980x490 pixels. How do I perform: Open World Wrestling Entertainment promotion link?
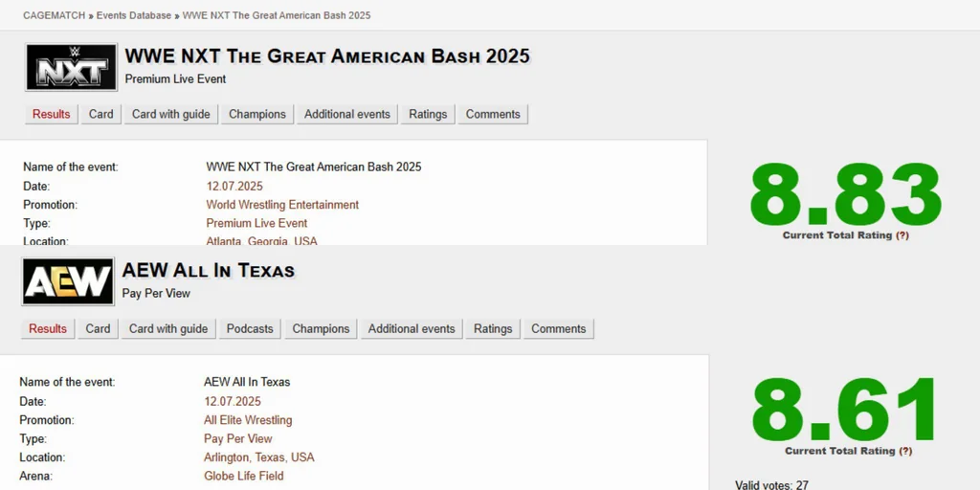pyautogui.click(x=282, y=205)
